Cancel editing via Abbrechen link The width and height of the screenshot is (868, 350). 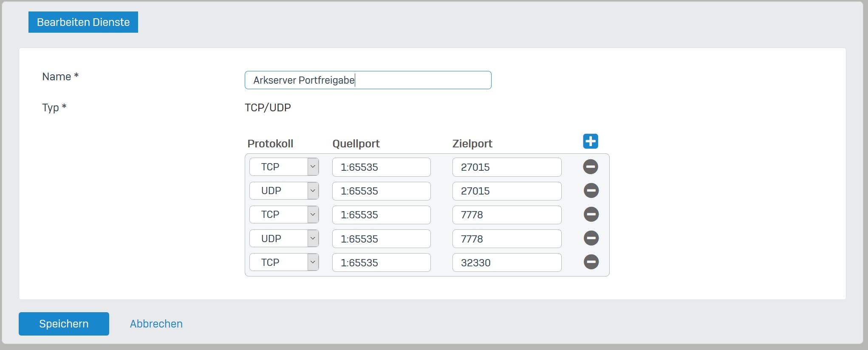point(156,324)
